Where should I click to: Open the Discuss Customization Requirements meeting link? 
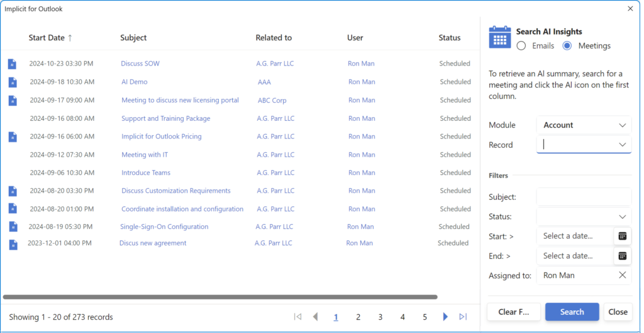pos(175,191)
